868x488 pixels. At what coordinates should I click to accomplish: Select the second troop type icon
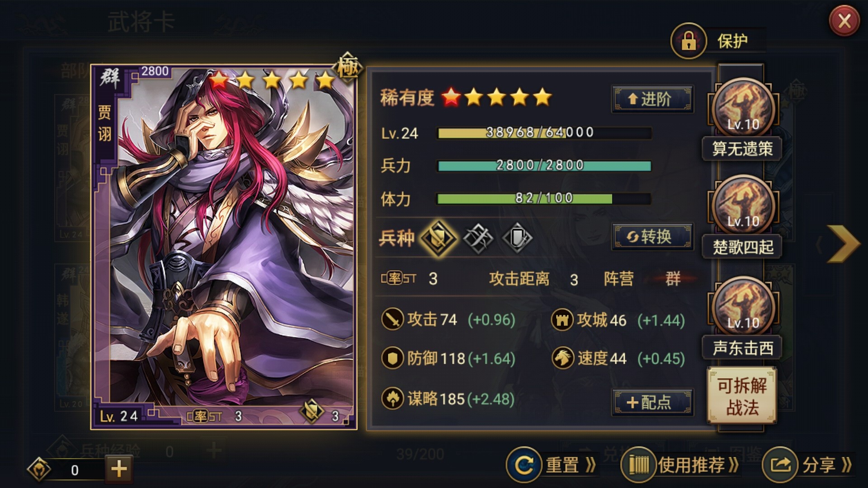click(478, 238)
